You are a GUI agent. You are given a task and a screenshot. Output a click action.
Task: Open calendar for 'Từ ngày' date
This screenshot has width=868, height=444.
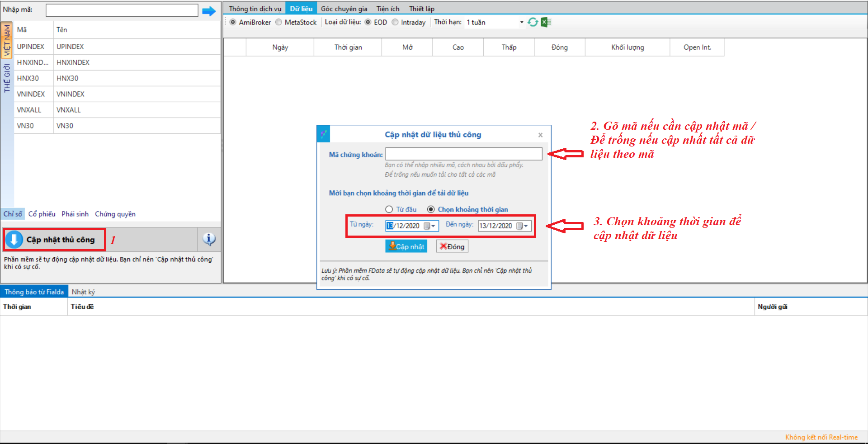click(x=429, y=226)
